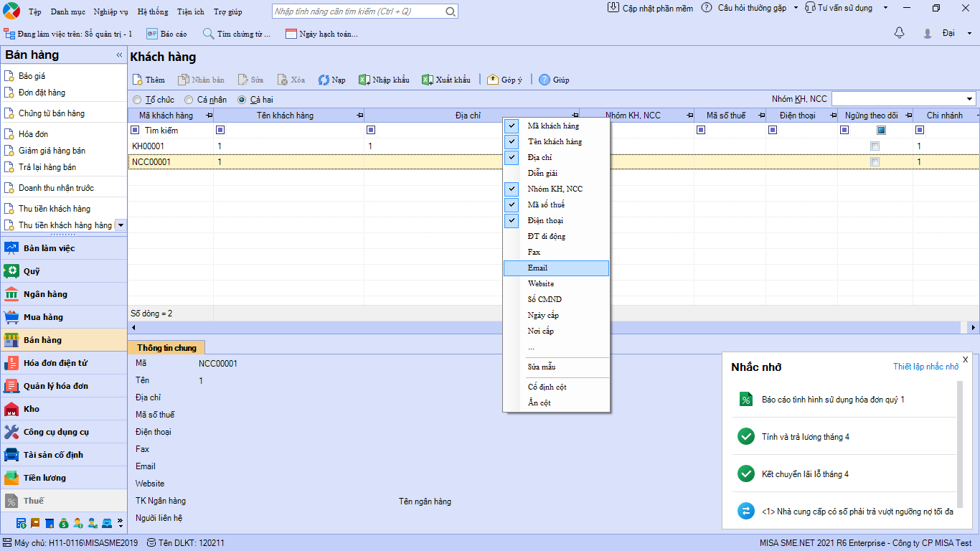Open the Báo cáo toolbar item

pyautogui.click(x=166, y=34)
